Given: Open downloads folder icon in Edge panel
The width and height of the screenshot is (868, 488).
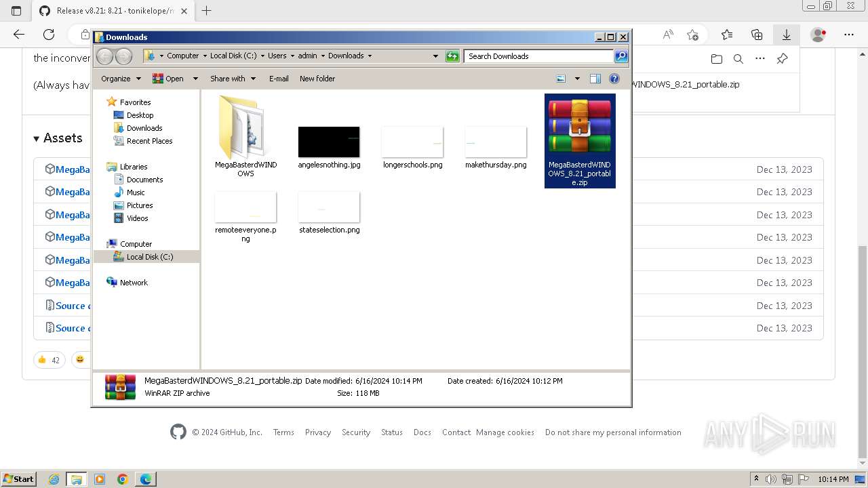Looking at the screenshot, I should click(x=717, y=59).
